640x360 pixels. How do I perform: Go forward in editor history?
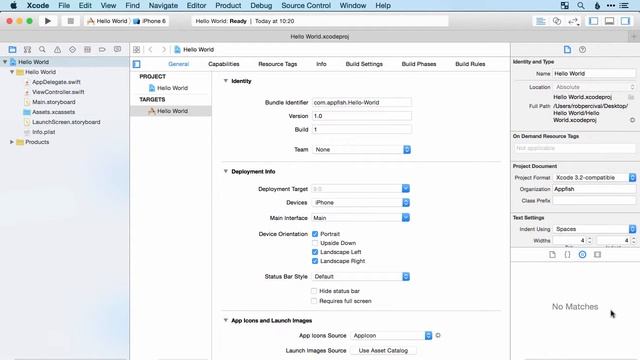164,49
